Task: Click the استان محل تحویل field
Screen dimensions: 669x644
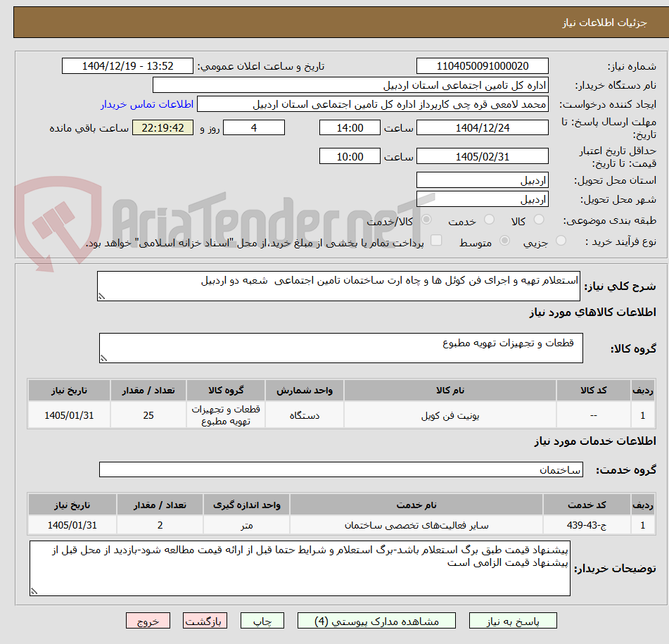Action: click(482, 180)
